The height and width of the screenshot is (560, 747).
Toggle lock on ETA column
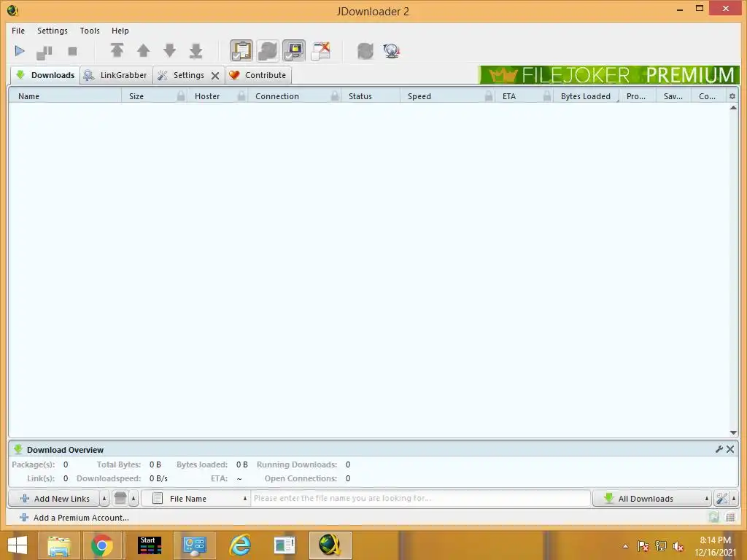[547, 96]
